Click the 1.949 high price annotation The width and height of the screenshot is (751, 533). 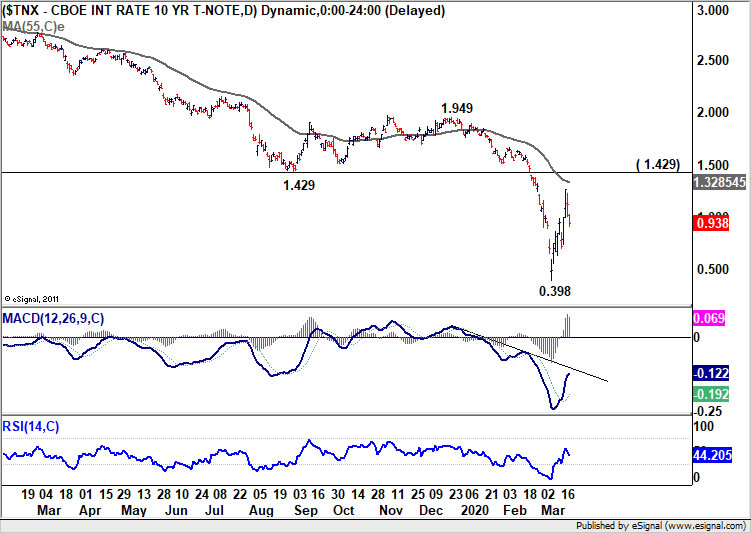457,109
